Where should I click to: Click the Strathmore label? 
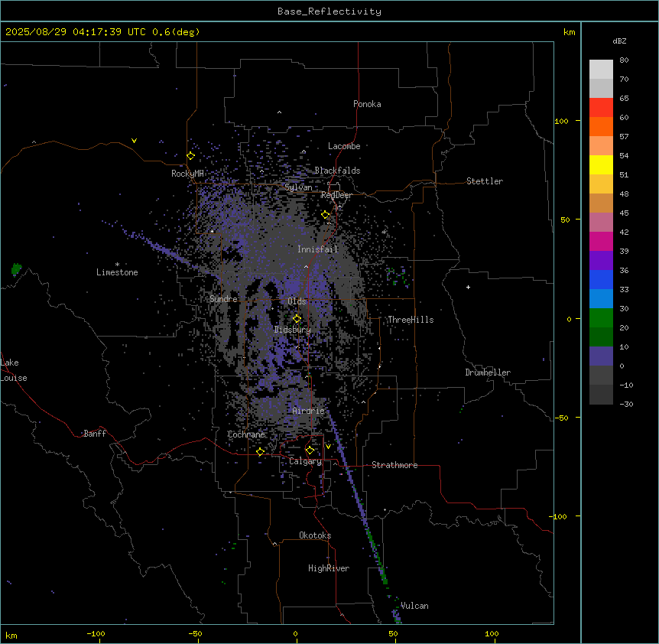coord(394,465)
